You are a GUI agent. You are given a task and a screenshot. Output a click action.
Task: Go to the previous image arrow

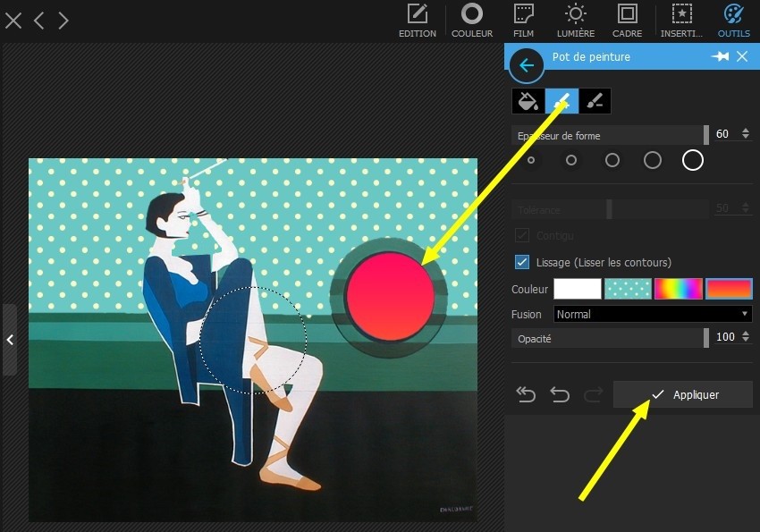pyautogui.click(x=39, y=21)
